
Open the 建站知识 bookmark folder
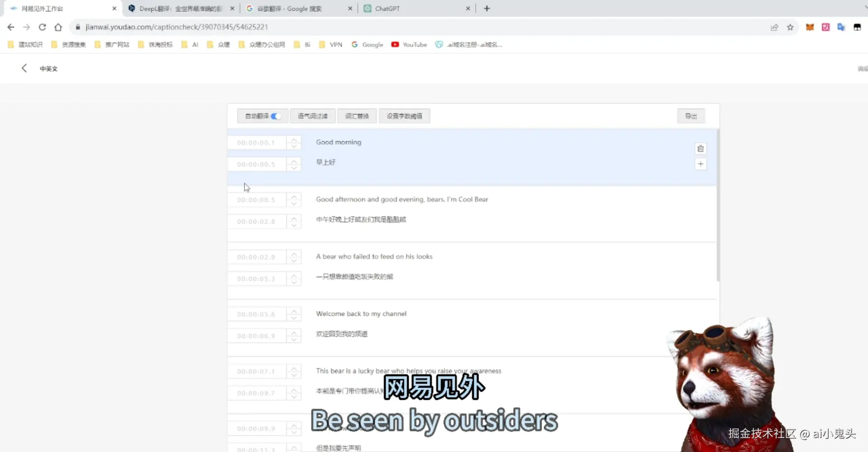(x=25, y=44)
